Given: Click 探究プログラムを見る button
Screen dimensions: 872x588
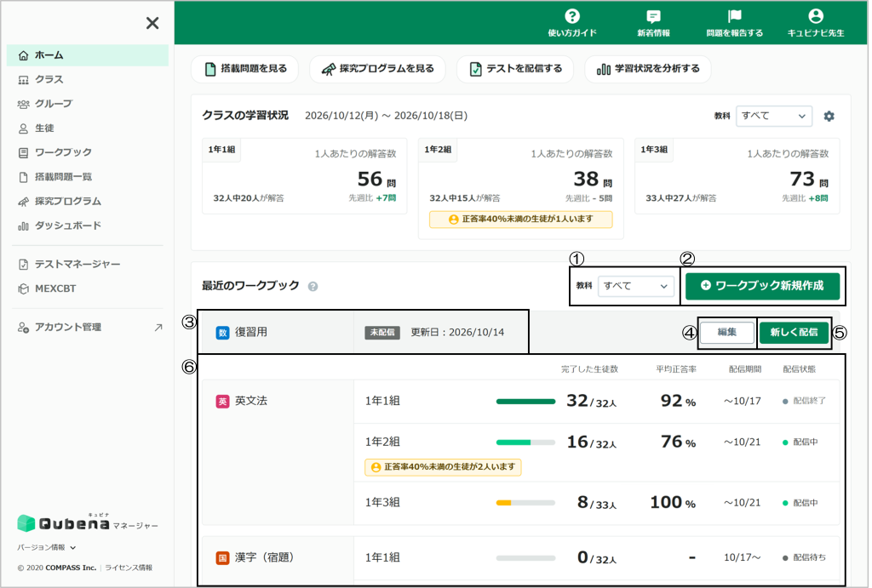Looking at the screenshot, I should pyautogui.click(x=377, y=69).
